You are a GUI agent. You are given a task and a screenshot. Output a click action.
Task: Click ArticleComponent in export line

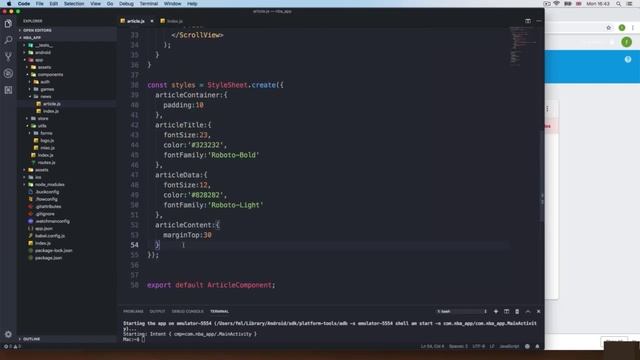tap(239, 285)
